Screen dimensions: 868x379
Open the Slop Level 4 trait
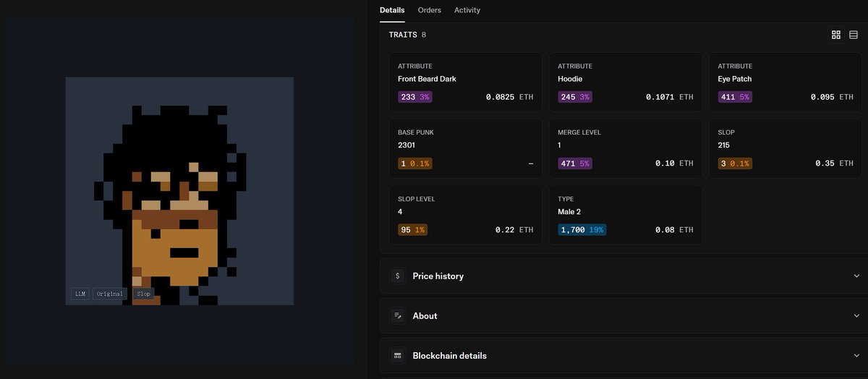click(465, 215)
